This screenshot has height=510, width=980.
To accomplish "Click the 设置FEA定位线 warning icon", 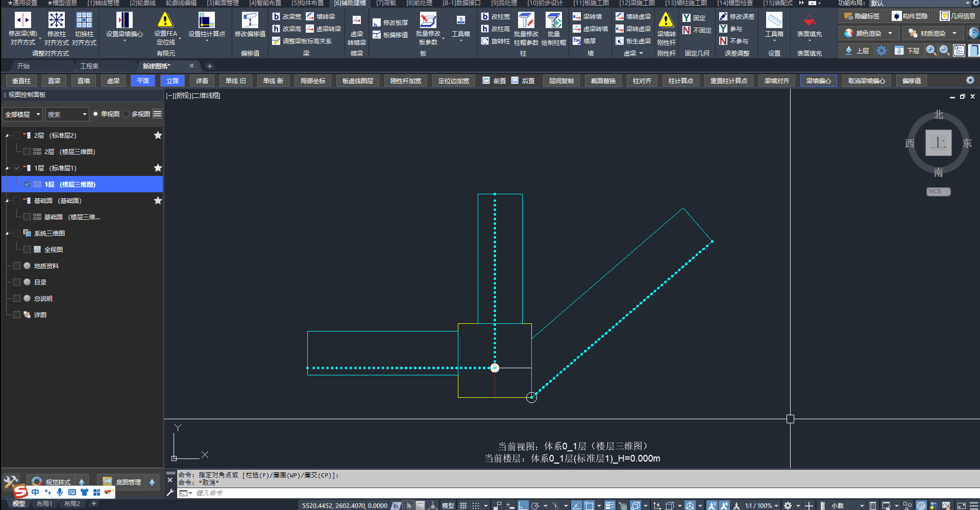I will pyautogui.click(x=165, y=20).
